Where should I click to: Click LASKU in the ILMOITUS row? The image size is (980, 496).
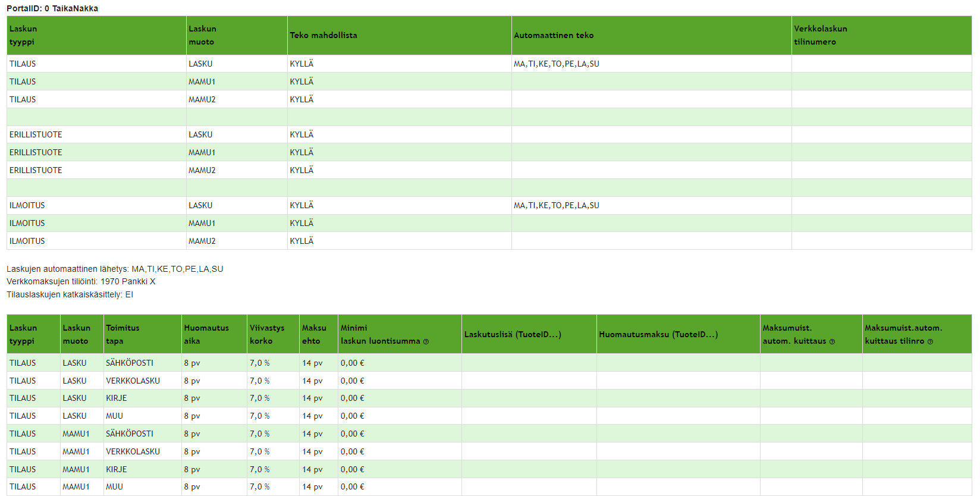click(200, 205)
